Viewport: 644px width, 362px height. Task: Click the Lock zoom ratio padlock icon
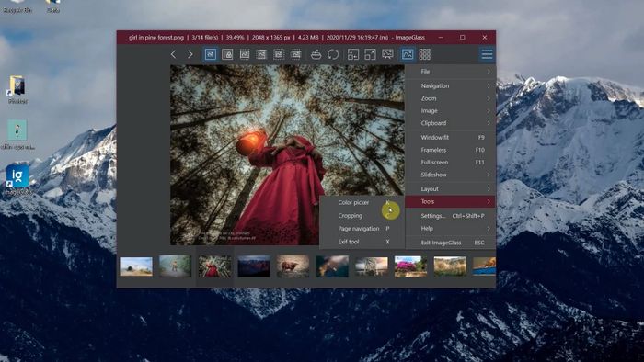tap(227, 54)
